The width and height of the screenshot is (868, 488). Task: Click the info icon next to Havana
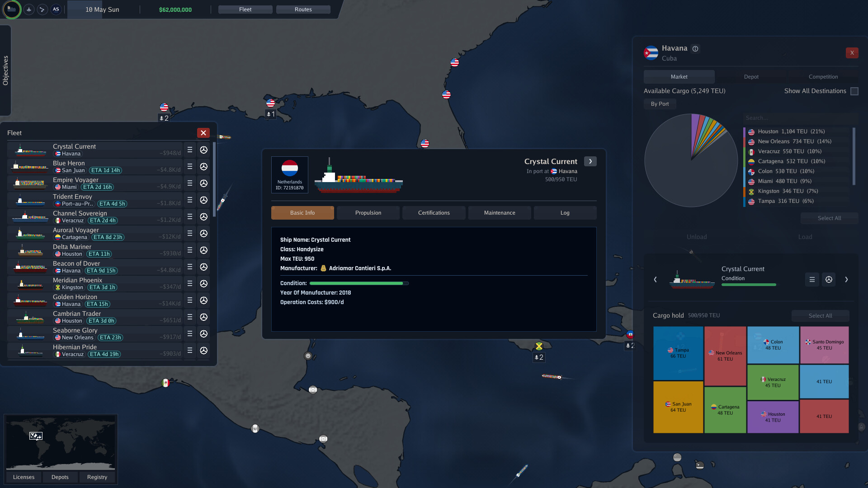[x=696, y=49]
